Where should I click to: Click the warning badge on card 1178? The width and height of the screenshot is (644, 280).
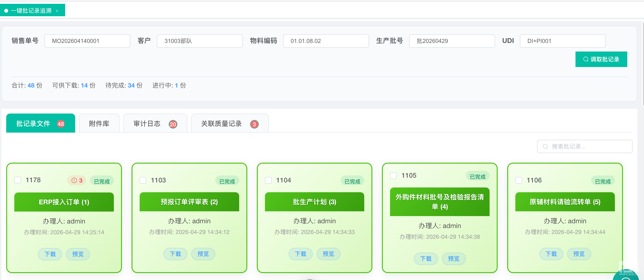tap(77, 180)
